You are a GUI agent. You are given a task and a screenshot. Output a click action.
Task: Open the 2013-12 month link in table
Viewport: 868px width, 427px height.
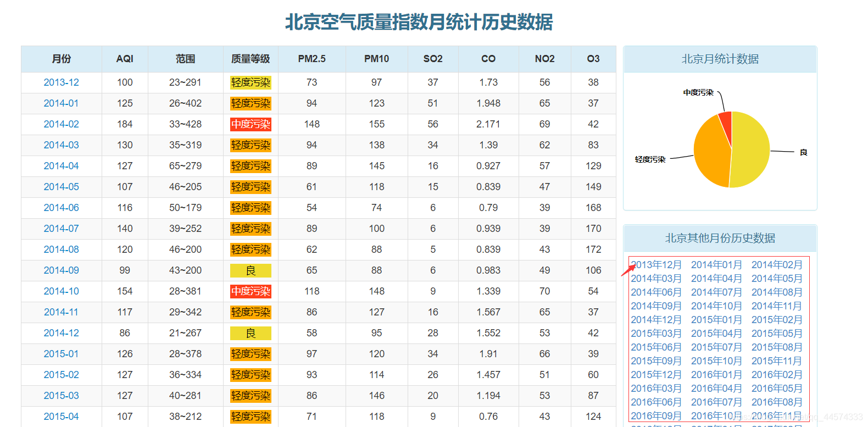coord(61,82)
